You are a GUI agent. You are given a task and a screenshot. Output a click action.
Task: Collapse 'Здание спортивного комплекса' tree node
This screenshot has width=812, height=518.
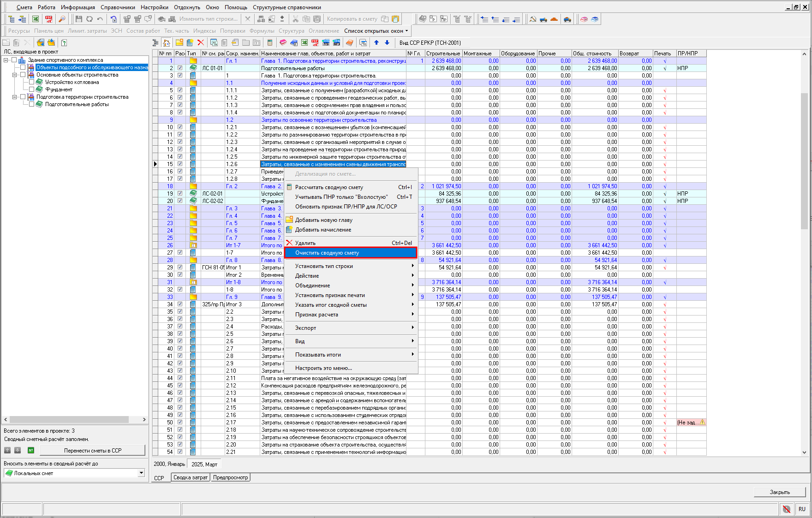(x=6, y=60)
